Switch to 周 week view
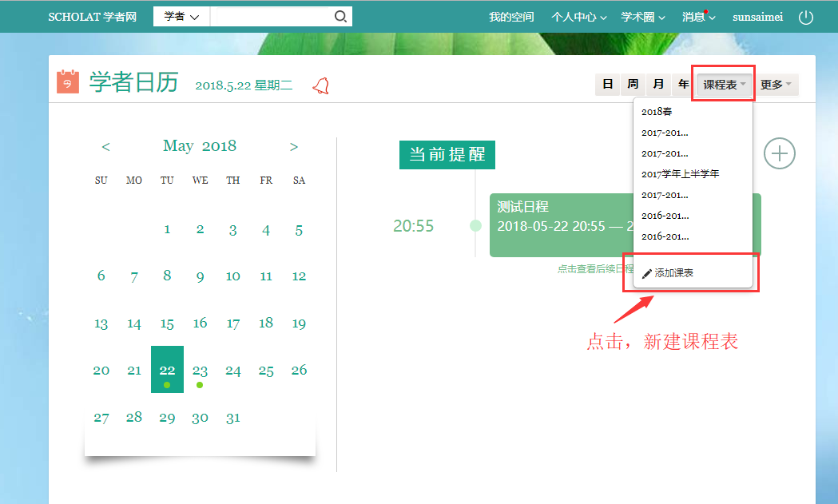838x504 pixels. 633,85
